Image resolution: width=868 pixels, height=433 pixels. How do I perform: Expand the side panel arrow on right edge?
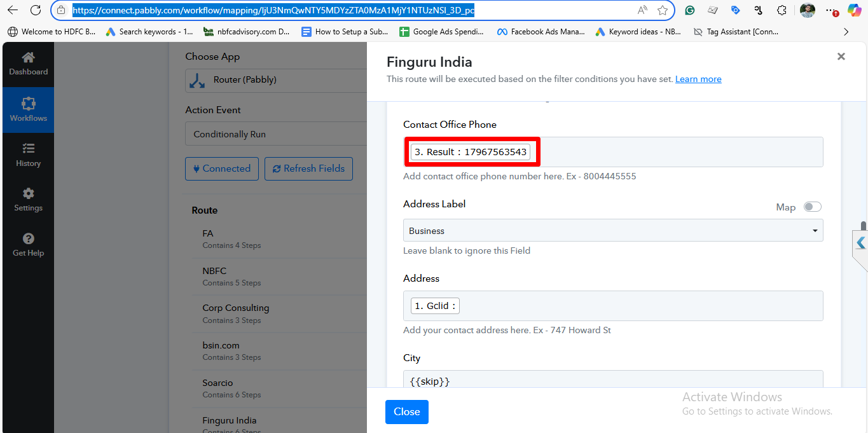860,243
